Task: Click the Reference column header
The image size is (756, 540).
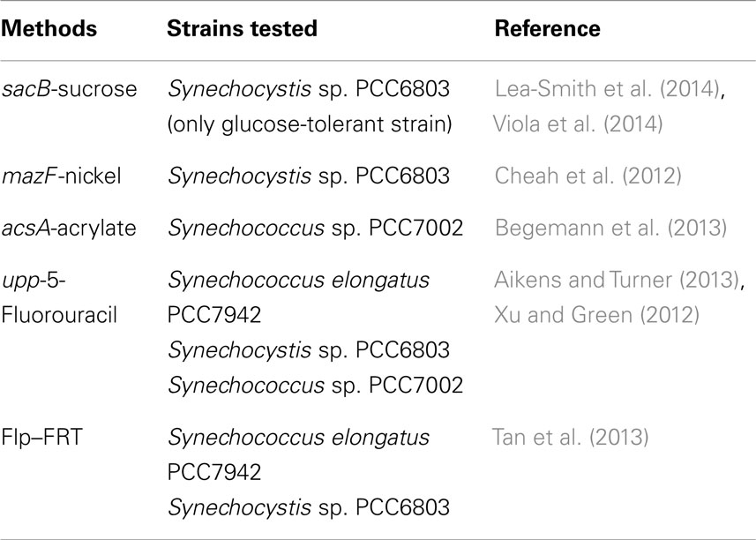Action: (x=547, y=28)
